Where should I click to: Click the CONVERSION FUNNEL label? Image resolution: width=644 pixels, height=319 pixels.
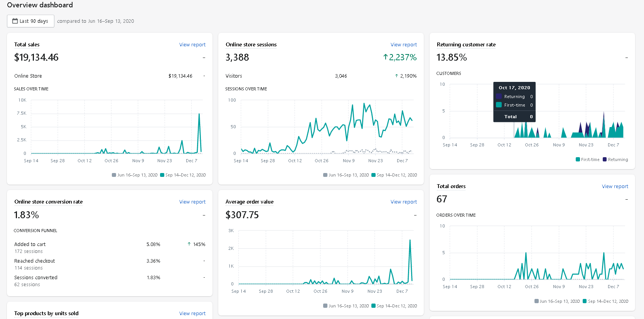pos(35,231)
